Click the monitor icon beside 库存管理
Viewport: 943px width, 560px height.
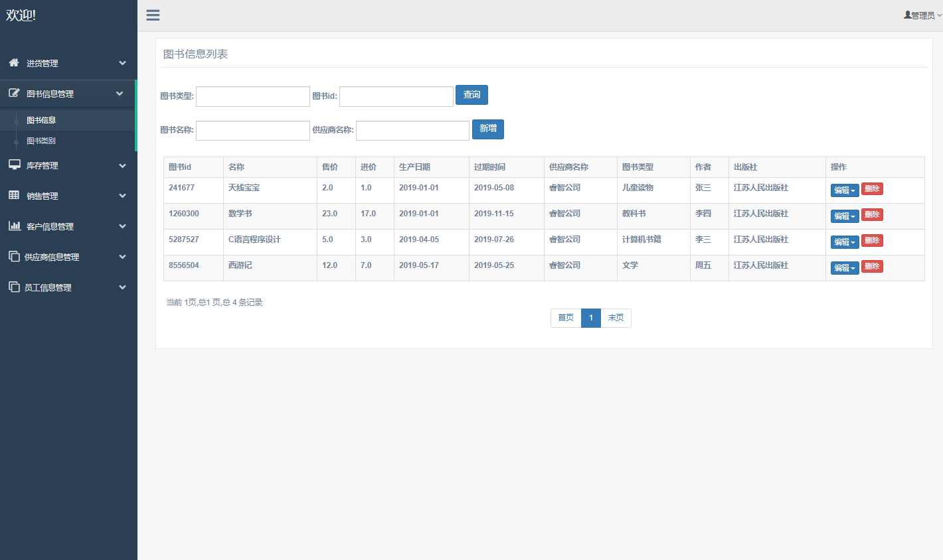pyautogui.click(x=14, y=165)
